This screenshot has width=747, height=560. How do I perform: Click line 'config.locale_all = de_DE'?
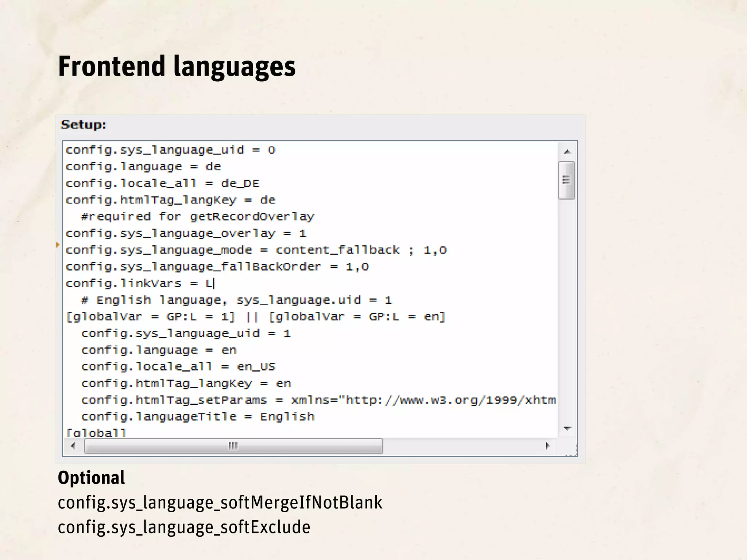163,183
